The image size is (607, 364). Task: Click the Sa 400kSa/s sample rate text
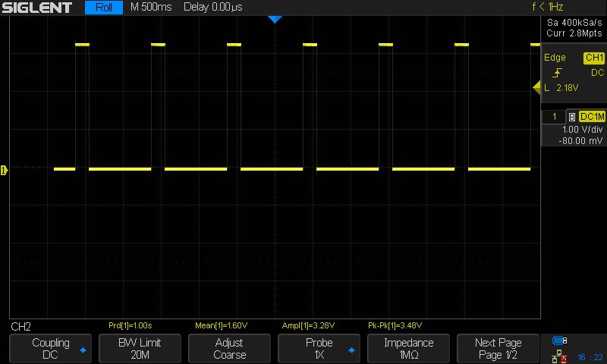pos(574,23)
